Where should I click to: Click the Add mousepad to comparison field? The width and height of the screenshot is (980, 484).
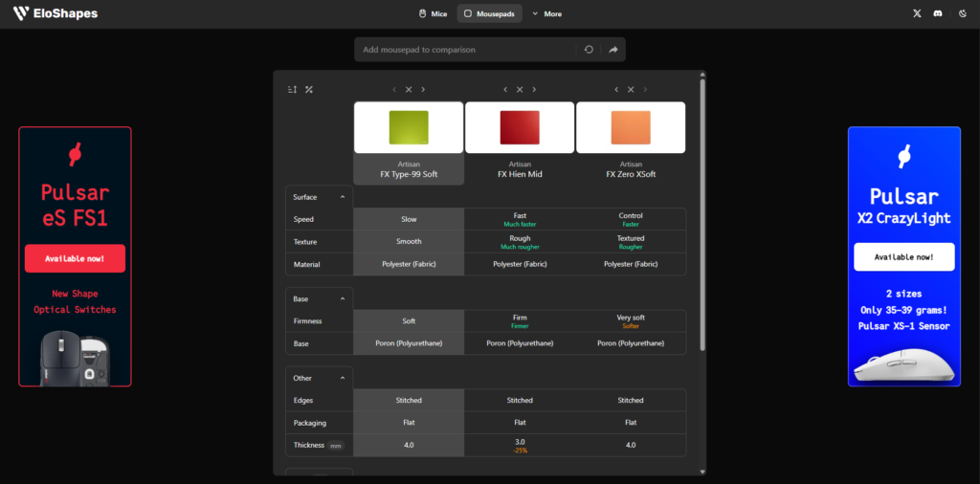point(464,50)
